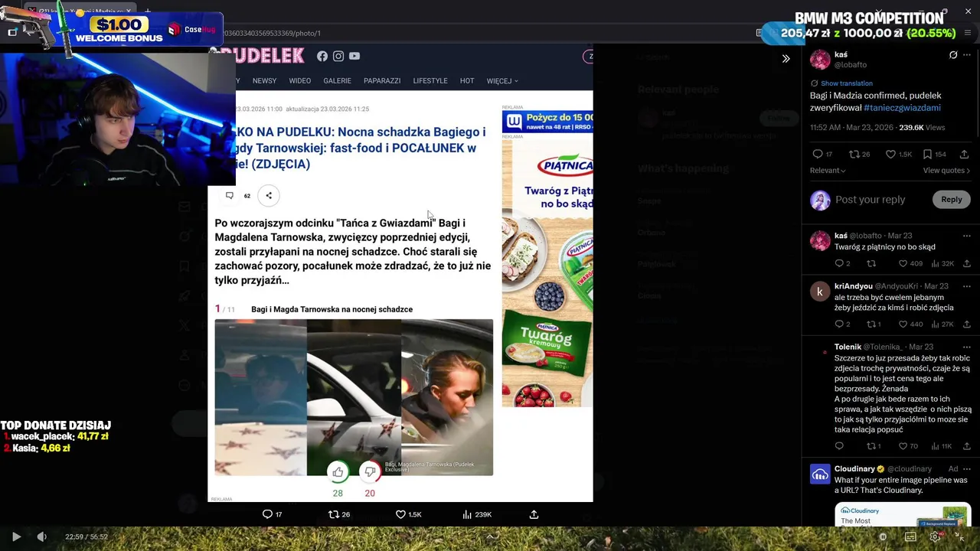980x551 pixels.
Task: Open the NEWSY menu item
Action: [x=264, y=80]
